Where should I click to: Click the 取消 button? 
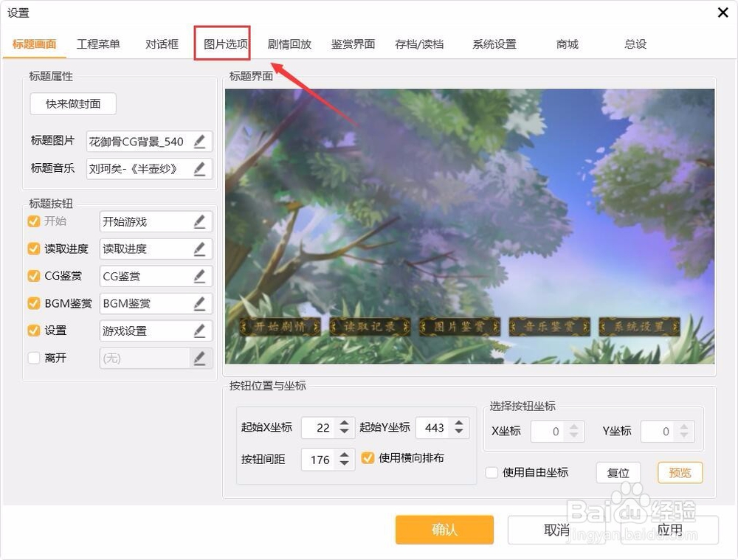(x=557, y=530)
